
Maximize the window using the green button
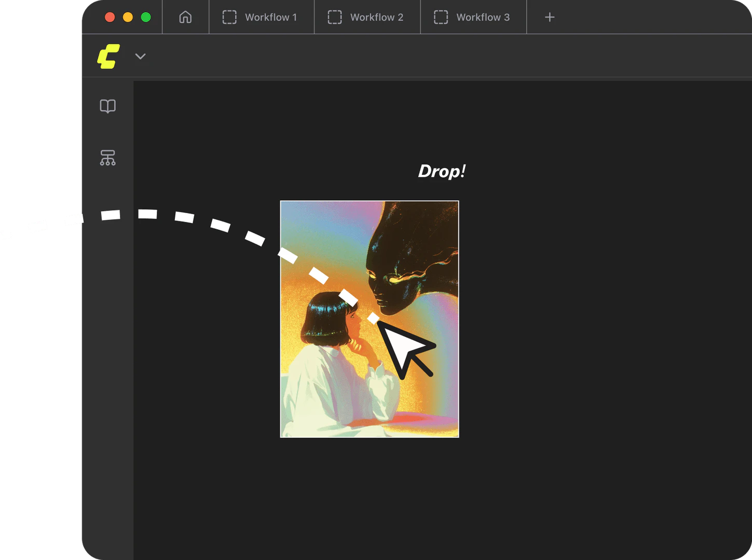(x=146, y=17)
